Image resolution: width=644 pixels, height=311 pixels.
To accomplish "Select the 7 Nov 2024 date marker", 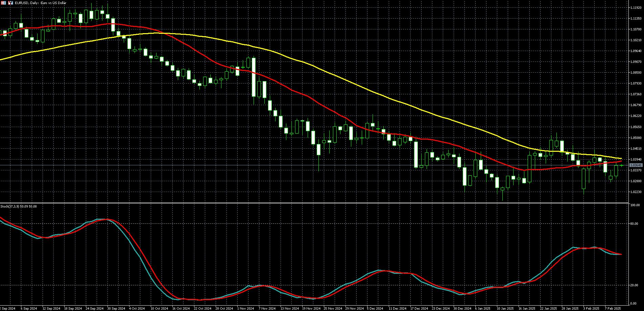I will [x=267, y=309].
